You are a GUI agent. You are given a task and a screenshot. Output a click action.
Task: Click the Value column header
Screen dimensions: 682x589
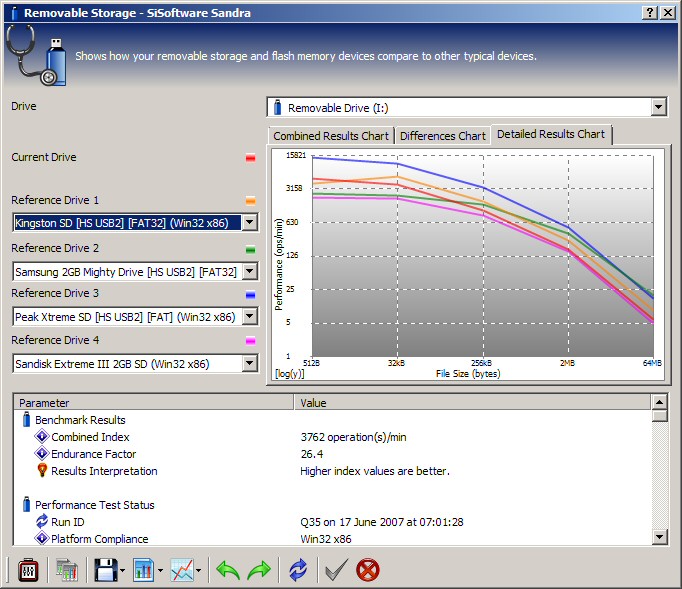472,402
